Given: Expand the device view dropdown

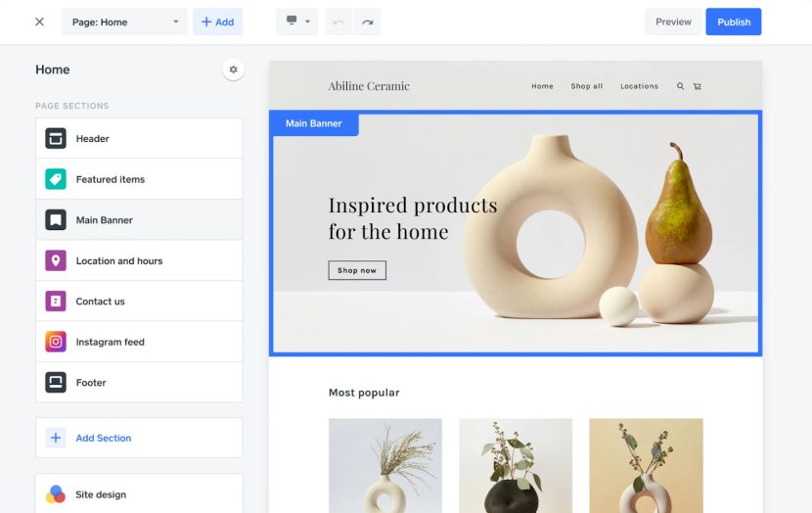Looking at the screenshot, I should click(x=296, y=22).
